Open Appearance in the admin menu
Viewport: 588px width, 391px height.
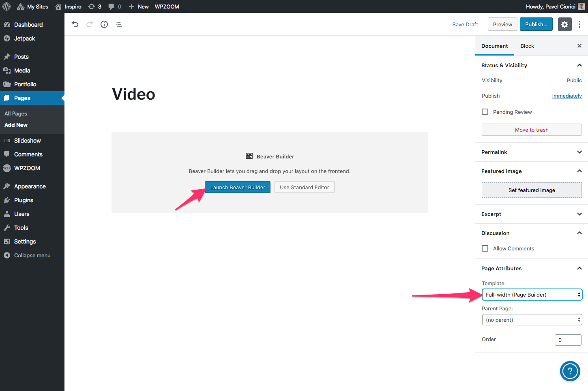point(30,186)
